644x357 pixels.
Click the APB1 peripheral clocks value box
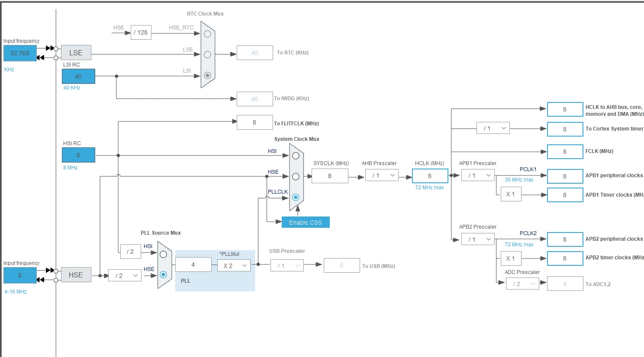(x=565, y=176)
